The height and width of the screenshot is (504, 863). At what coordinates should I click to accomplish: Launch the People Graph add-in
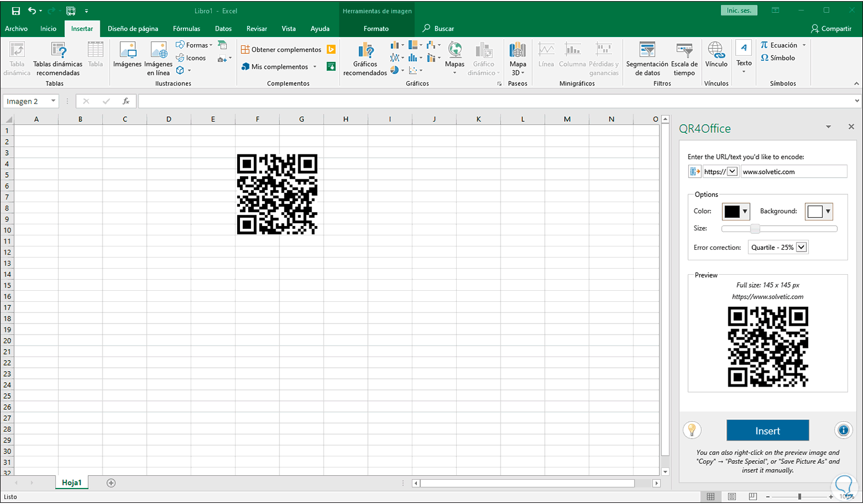tap(331, 66)
